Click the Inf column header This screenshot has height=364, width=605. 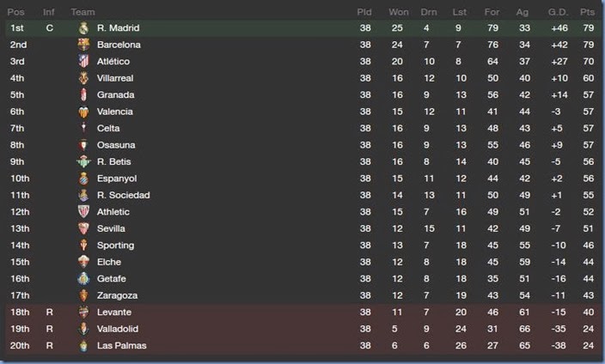click(49, 12)
